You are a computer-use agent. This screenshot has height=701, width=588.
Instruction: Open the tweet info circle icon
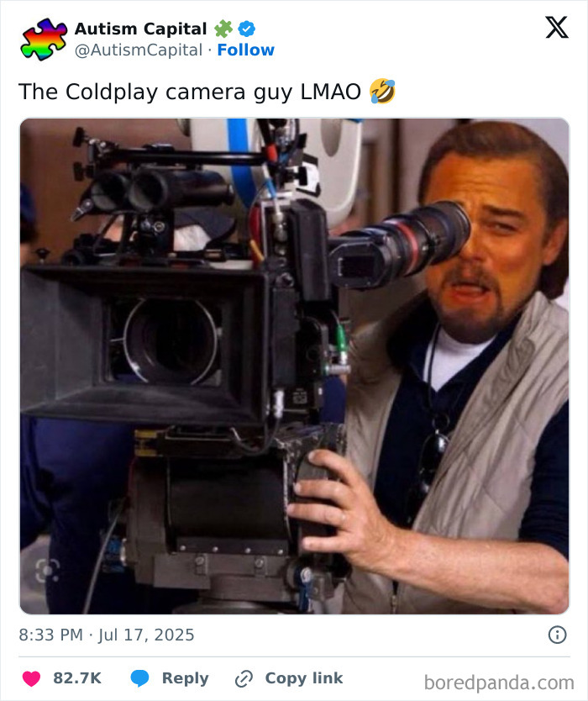click(x=557, y=635)
